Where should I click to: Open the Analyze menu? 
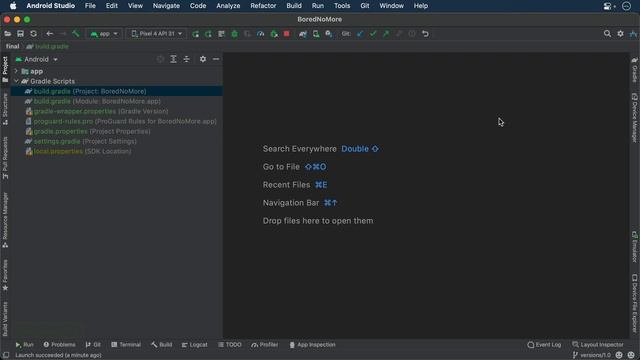tap(228, 6)
